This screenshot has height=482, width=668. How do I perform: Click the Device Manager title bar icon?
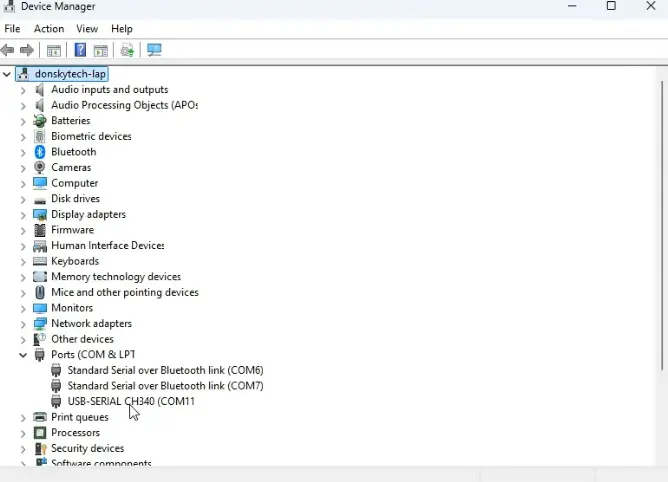coord(9,6)
